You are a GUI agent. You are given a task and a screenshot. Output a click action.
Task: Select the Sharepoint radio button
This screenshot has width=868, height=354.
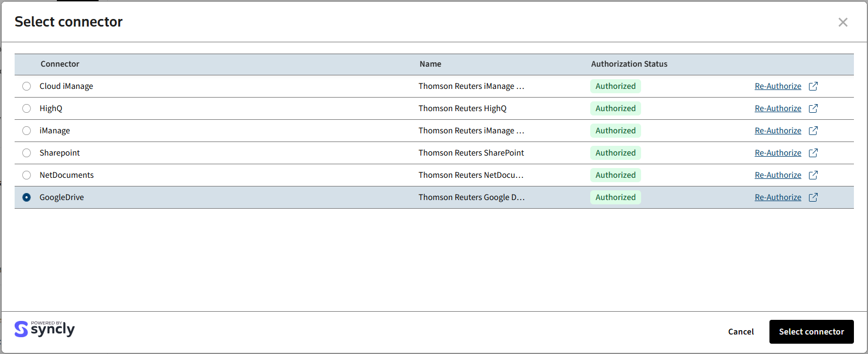(27, 153)
